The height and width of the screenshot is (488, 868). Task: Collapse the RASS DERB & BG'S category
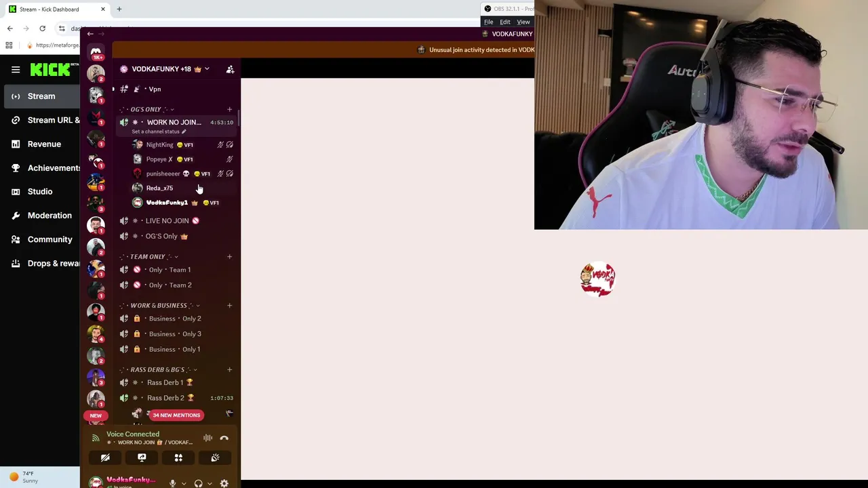tap(159, 370)
